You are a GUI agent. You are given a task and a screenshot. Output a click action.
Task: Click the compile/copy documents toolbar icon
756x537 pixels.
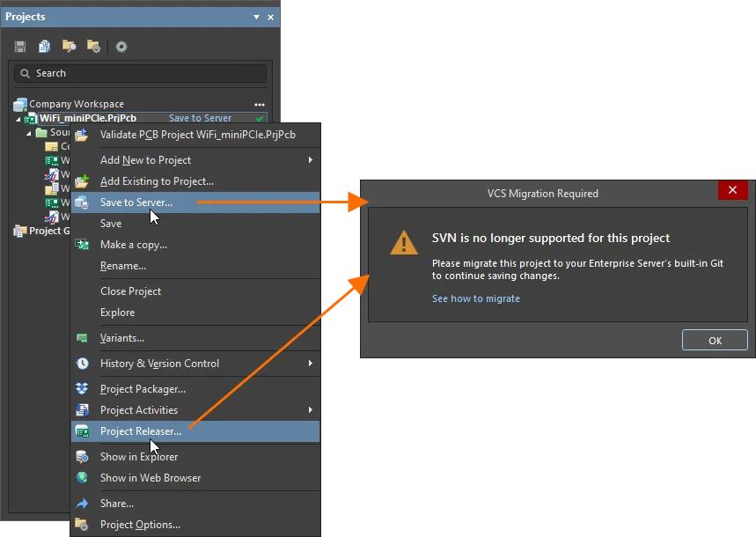[44, 47]
